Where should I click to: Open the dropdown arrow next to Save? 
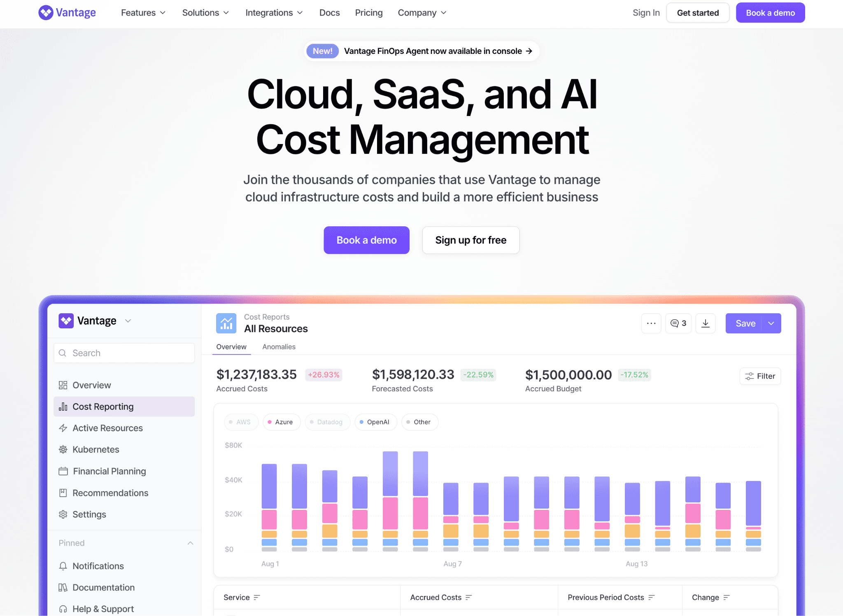click(x=771, y=323)
